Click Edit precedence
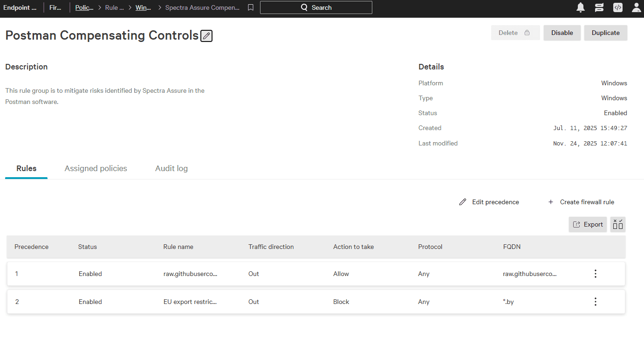The width and height of the screenshot is (644, 345). click(489, 202)
